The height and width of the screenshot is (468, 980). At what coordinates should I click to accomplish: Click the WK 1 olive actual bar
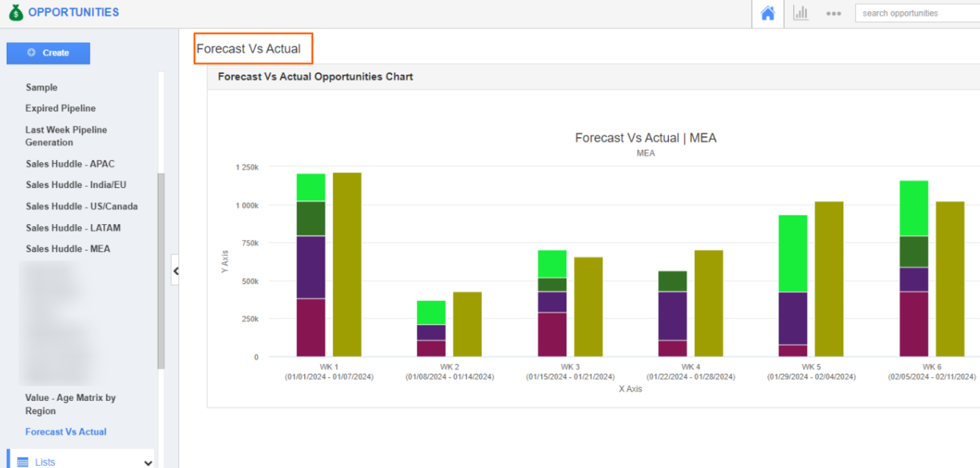click(x=347, y=264)
